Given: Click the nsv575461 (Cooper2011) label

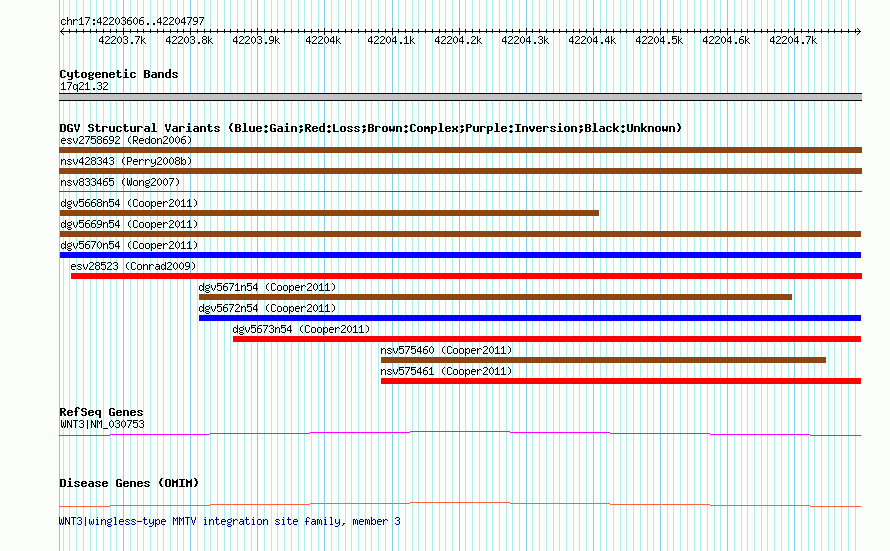Looking at the screenshot, I should click(x=446, y=371).
